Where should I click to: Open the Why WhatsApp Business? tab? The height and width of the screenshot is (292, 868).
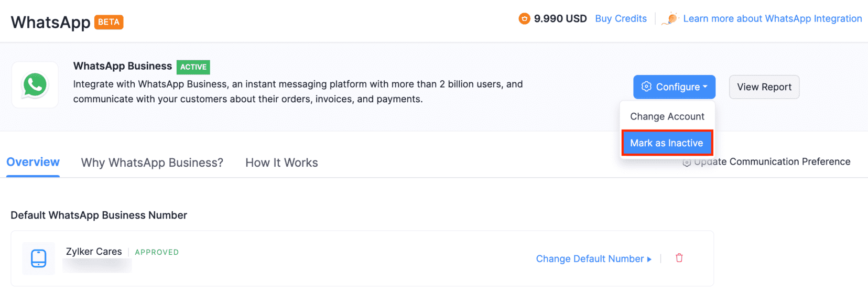click(x=152, y=163)
